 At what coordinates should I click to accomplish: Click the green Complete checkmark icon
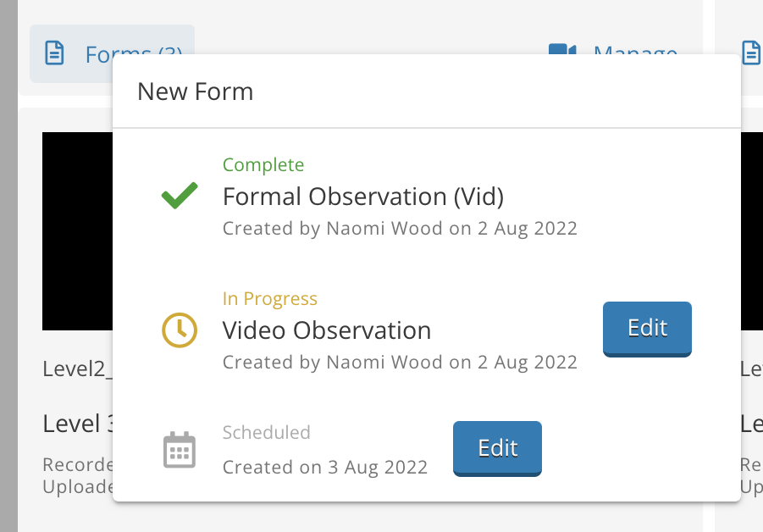(180, 196)
